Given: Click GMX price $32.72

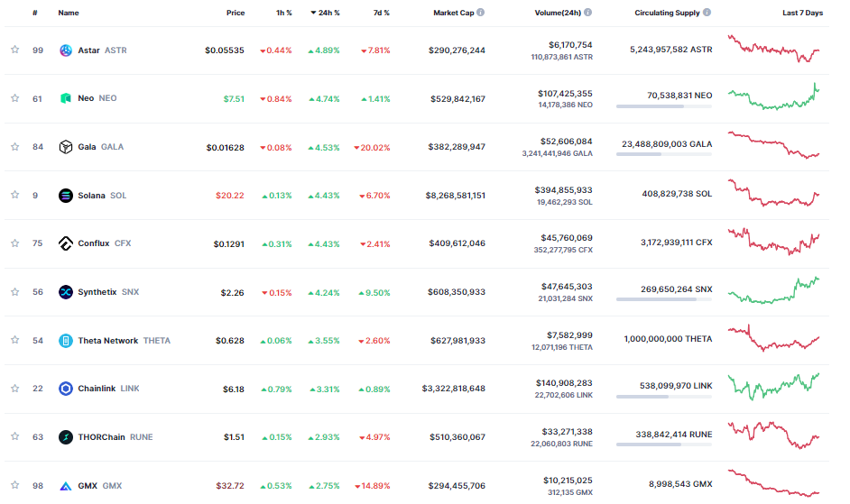Looking at the screenshot, I should click(x=230, y=486).
